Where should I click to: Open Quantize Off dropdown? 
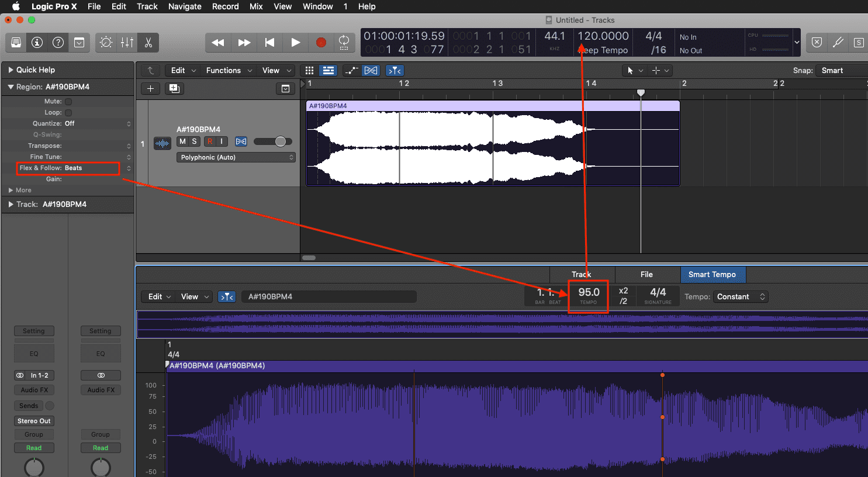click(98, 124)
